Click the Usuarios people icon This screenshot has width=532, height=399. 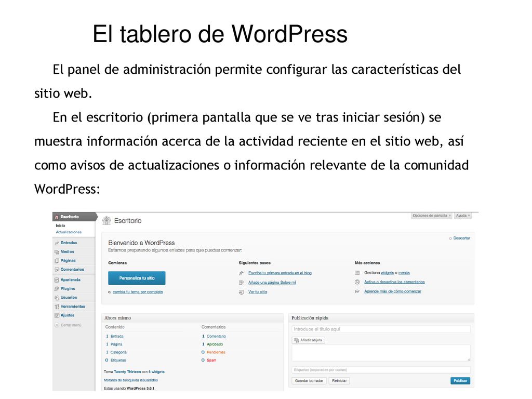pos(57,298)
